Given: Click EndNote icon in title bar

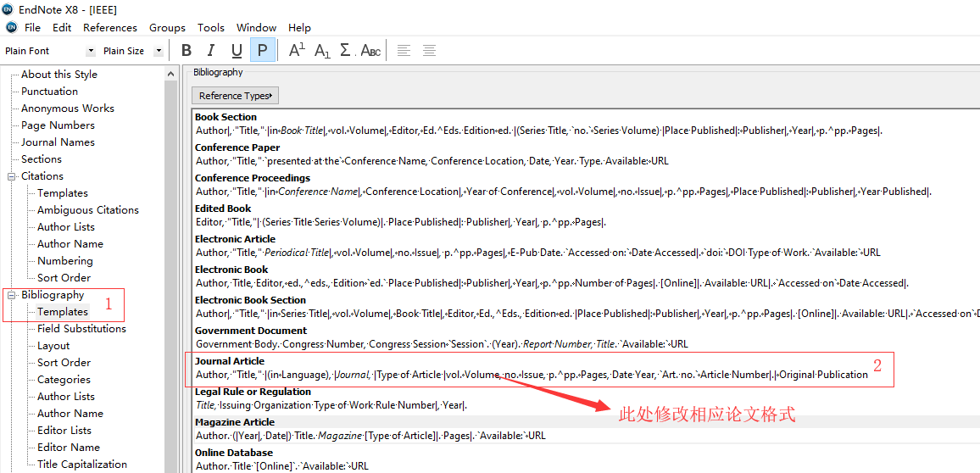Looking at the screenshot, I should tap(8, 8).
